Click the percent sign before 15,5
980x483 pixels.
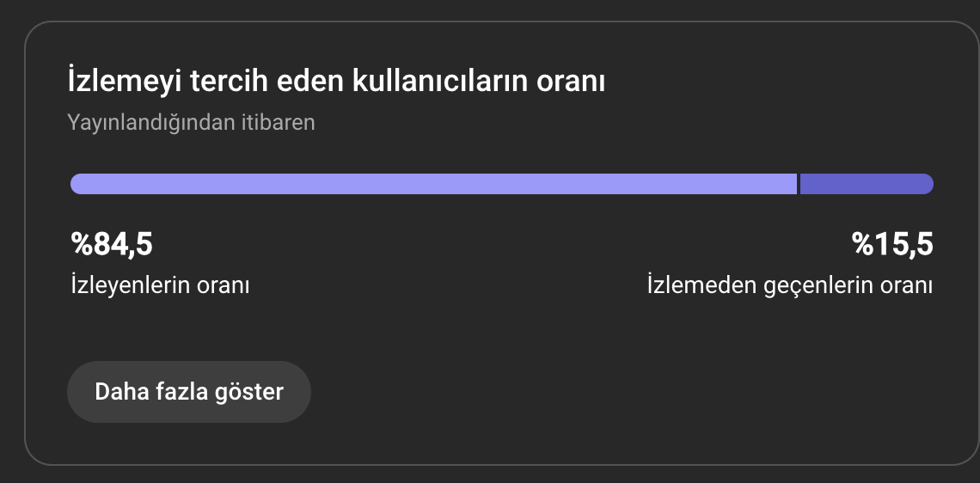pyautogui.click(x=863, y=244)
